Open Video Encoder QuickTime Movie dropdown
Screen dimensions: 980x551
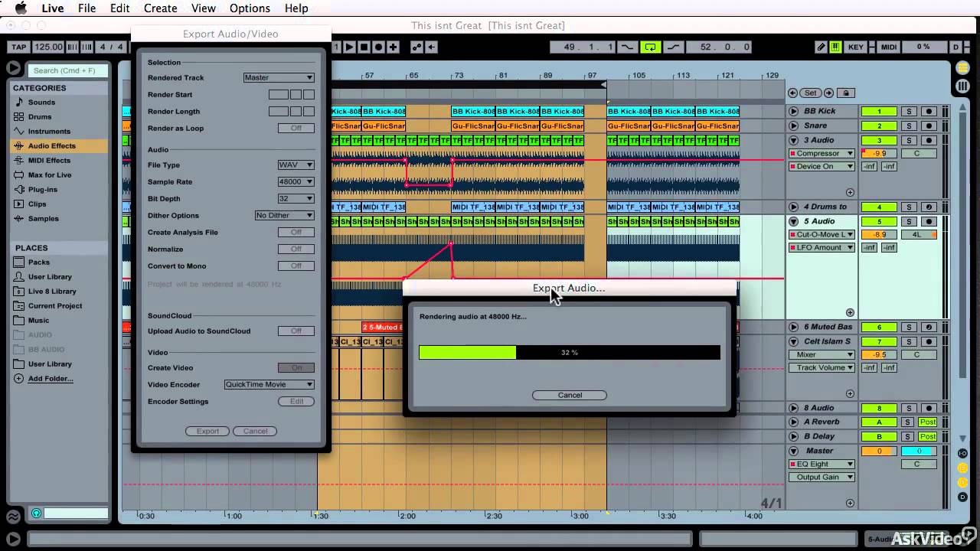click(269, 384)
